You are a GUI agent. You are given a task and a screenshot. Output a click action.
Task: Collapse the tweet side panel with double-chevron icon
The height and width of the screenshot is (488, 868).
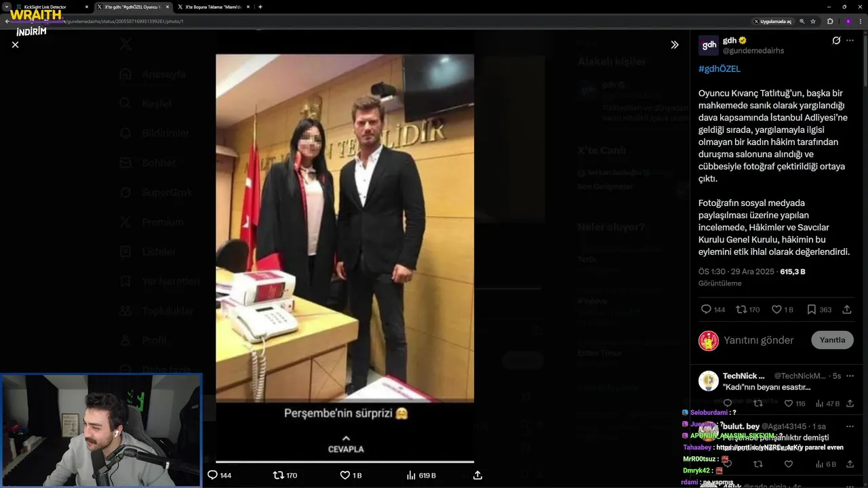click(675, 45)
